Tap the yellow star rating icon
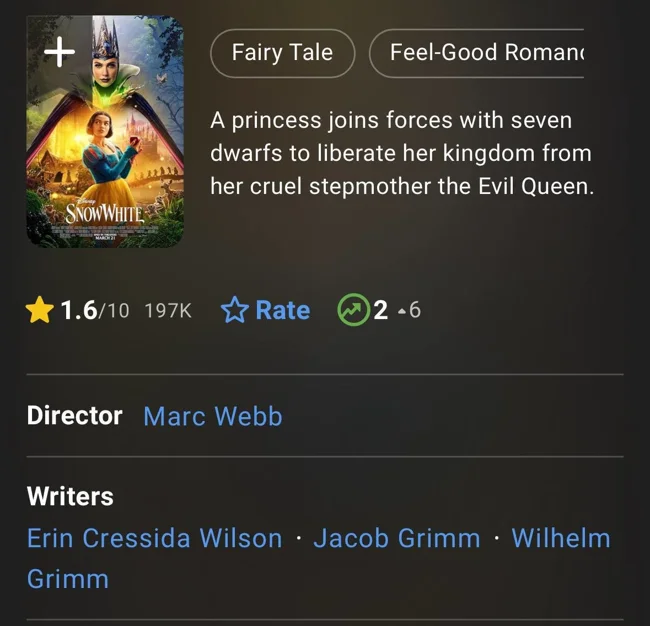Image resolution: width=650 pixels, height=626 pixels. coord(40,311)
